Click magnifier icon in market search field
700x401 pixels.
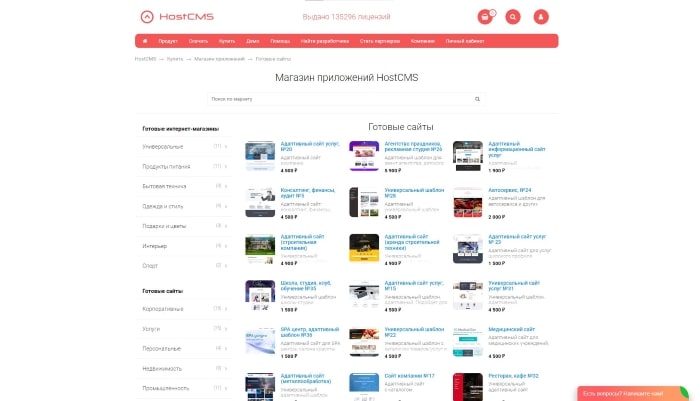click(x=477, y=99)
